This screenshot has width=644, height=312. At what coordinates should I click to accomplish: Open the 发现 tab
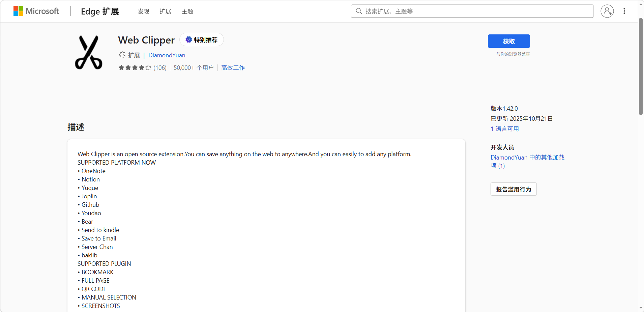pyautogui.click(x=143, y=11)
